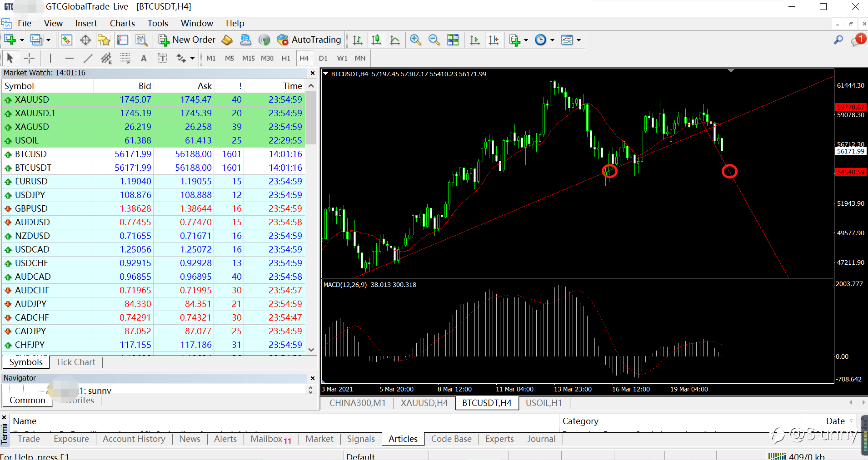Select the Text Label tool
Image resolution: width=868 pixels, height=460 pixels.
[x=162, y=58]
